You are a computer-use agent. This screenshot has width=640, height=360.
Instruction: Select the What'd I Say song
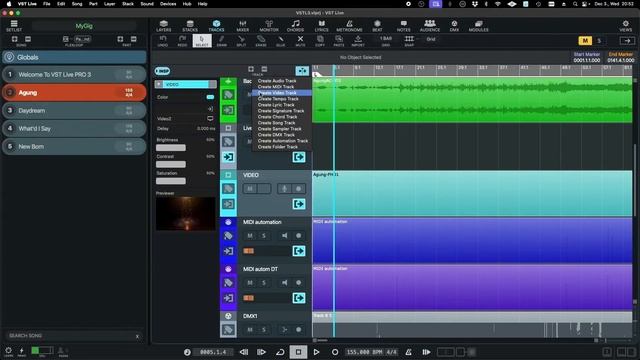point(74,129)
